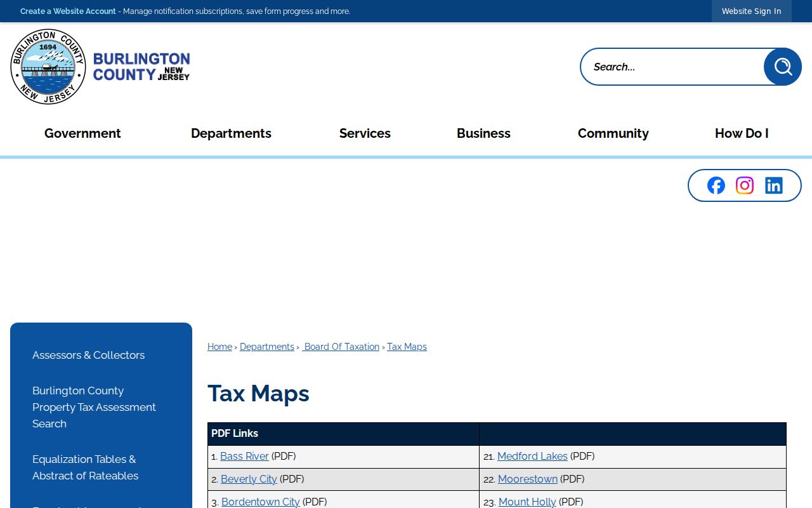Click Create a Website Account link
Image resolution: width=812 pixels, height=508 pixels.
pyautogui.click(x=68, y=11)
